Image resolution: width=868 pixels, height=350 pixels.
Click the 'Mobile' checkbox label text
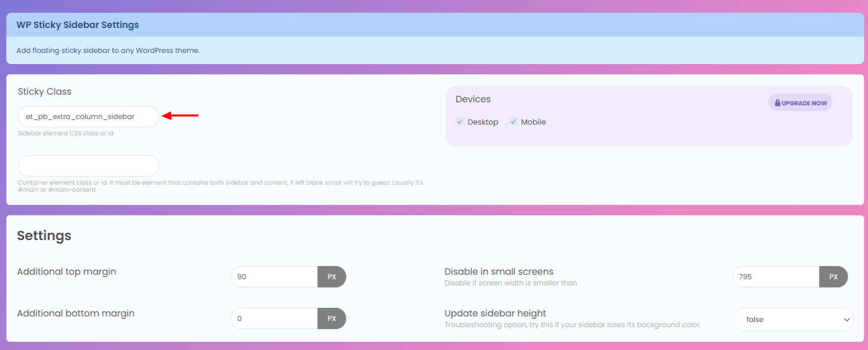pyautogui.click(x=533, y=122)
